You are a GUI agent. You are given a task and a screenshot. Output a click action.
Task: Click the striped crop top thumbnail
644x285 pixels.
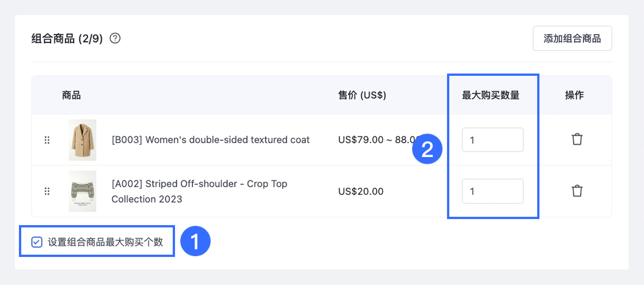(x=83, y=191)
